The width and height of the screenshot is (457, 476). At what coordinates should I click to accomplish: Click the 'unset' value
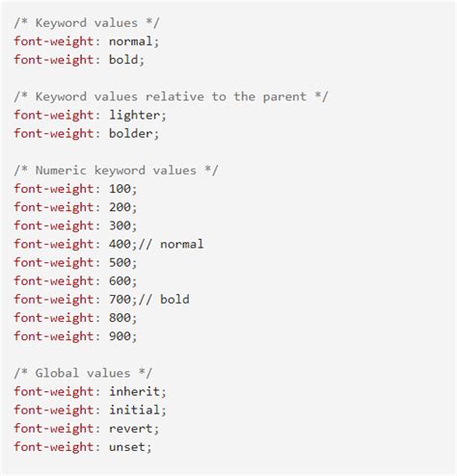tap(127, 447)
